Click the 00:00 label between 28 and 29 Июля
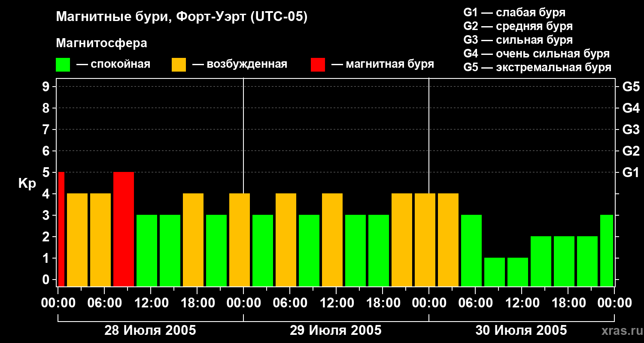This screenshot has width=644, height=343. tap(243, 303)
